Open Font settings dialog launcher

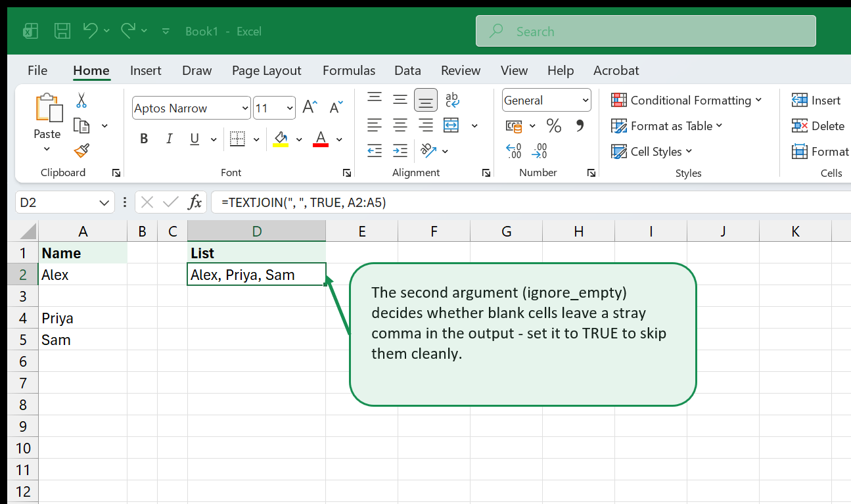click(346, 173)
